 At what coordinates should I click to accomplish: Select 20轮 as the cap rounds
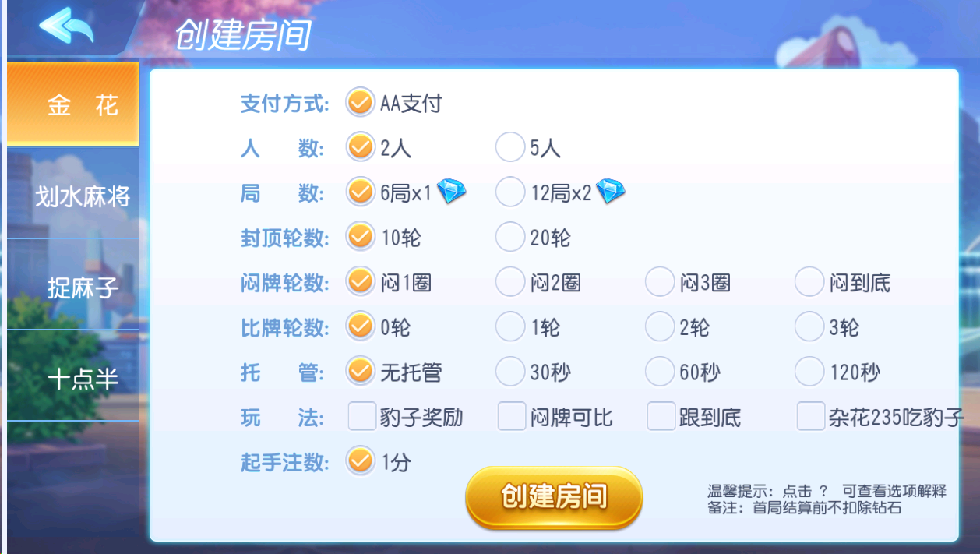click(510, 237)
